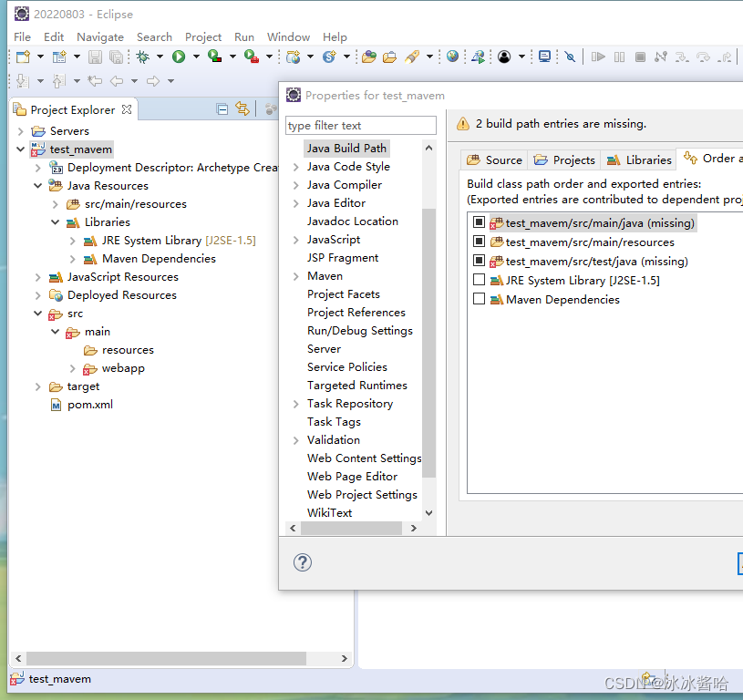743x700 pixels.
Task: Launch Debug with the bug icon
Action: click(x=142, y=57)
